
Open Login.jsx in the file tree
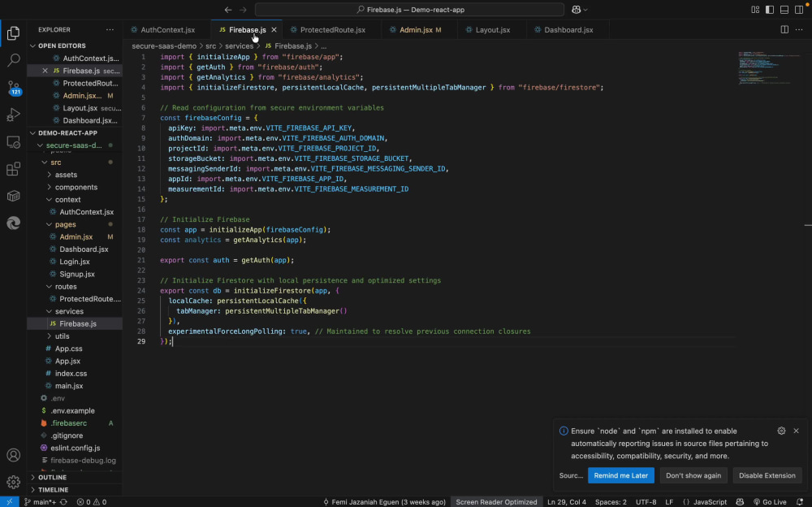click(75, 262)
